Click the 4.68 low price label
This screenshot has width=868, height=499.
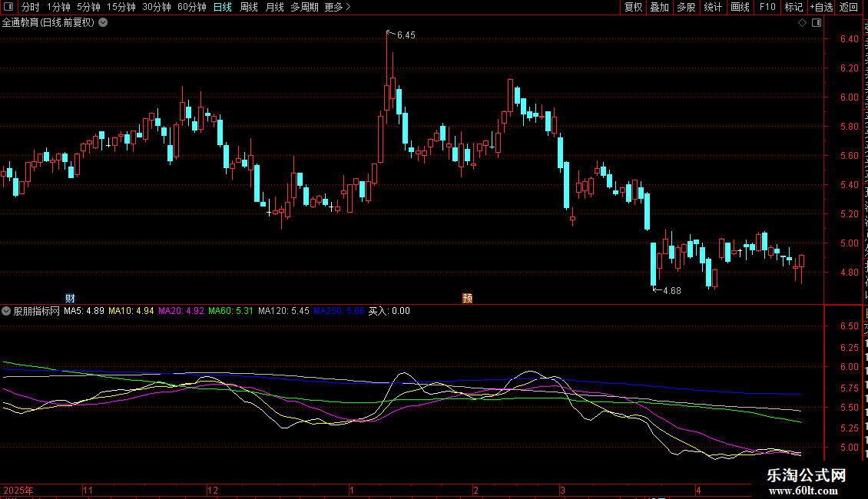click(671, 291)
